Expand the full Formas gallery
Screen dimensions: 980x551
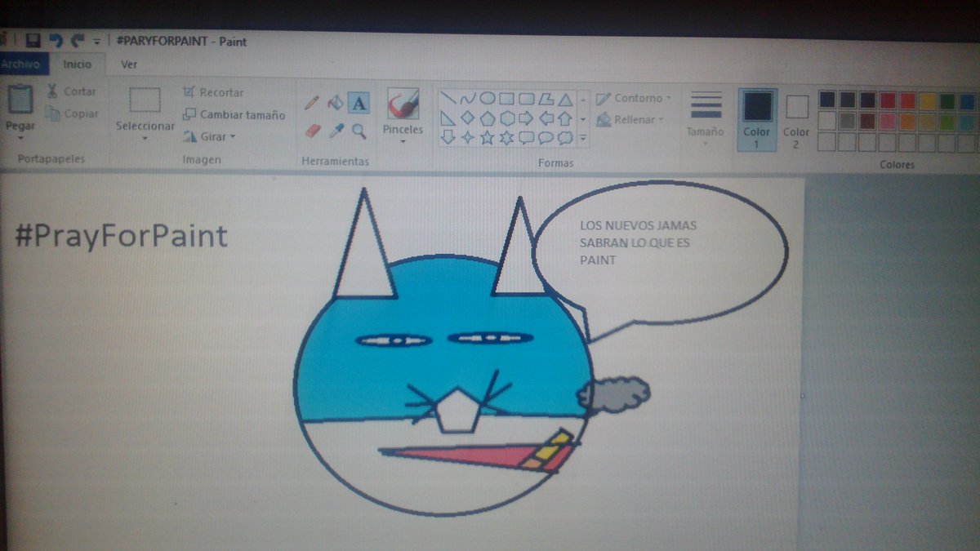pos(583,138)
